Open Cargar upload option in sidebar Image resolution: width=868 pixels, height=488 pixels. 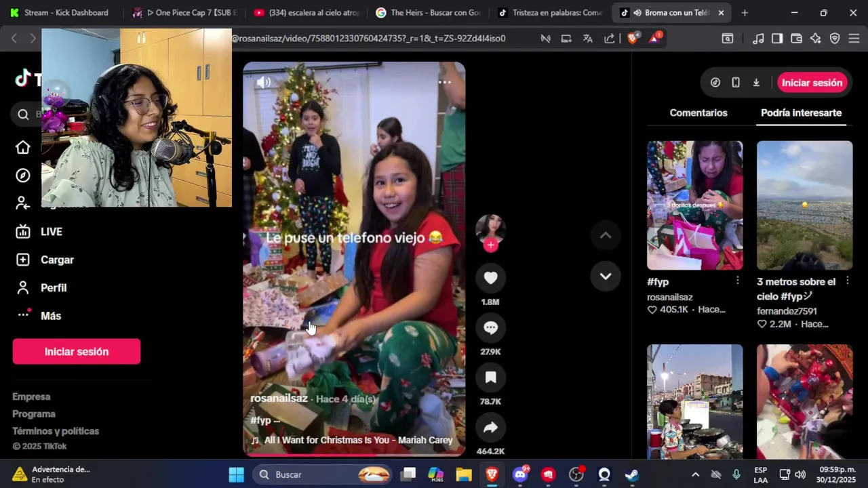(x=45, y=260)
